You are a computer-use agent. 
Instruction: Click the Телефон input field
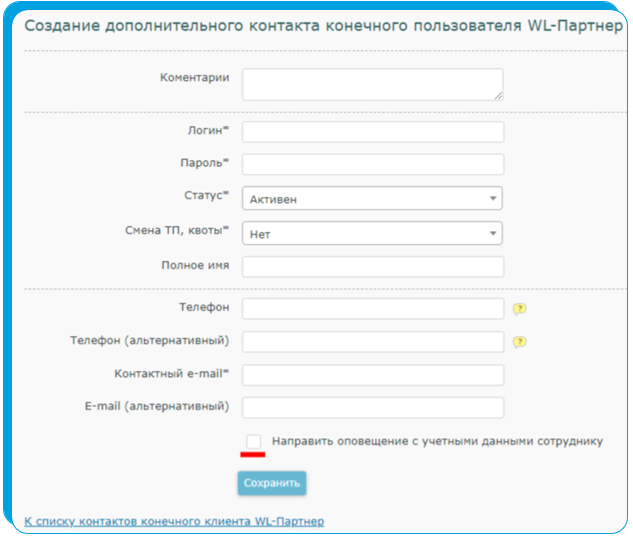[373, 309]
